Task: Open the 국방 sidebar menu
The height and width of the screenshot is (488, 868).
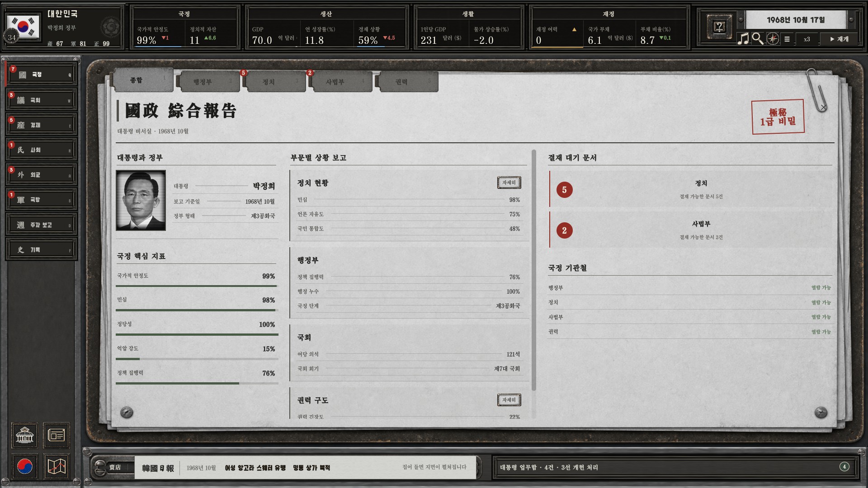Action: [41, 199]
